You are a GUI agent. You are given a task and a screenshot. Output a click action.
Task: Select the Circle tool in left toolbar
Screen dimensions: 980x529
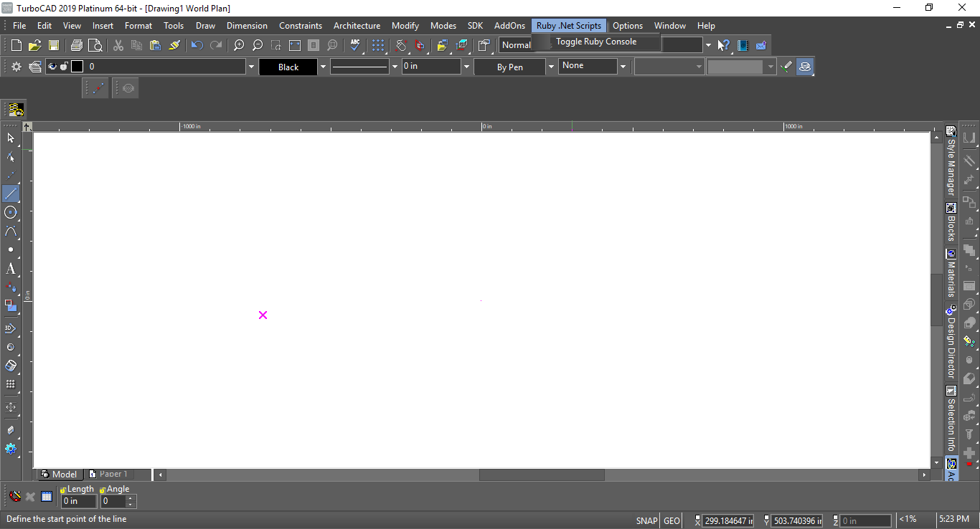point(11,212)
